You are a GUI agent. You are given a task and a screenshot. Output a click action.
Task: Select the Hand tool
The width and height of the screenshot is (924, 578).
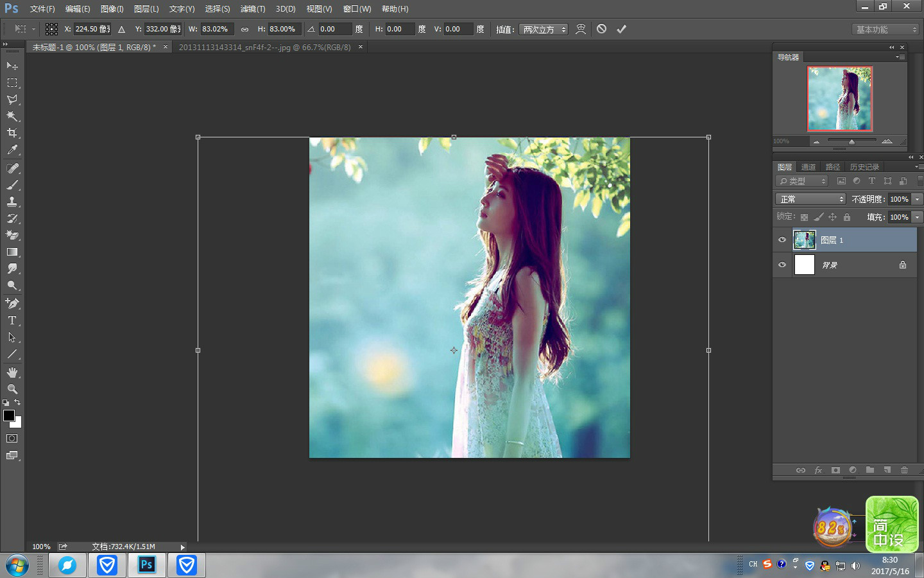(12, 372)
